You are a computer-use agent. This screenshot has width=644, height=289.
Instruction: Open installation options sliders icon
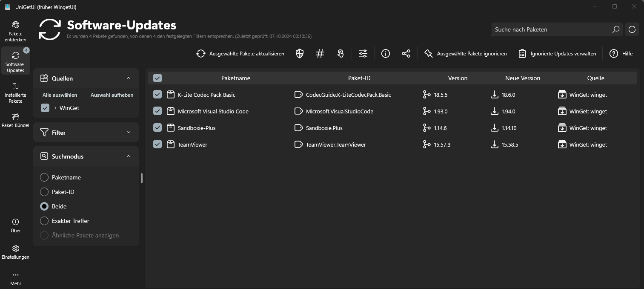pyautogui.click(x=363, y=54)
